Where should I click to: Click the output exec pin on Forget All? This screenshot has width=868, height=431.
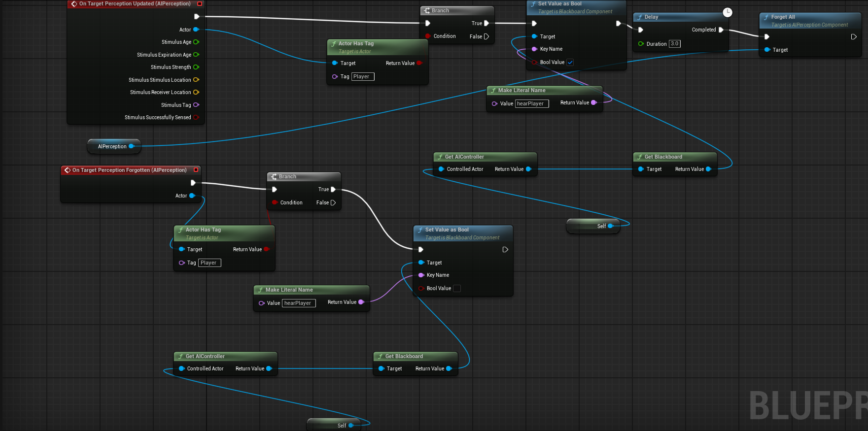point(854,37)
